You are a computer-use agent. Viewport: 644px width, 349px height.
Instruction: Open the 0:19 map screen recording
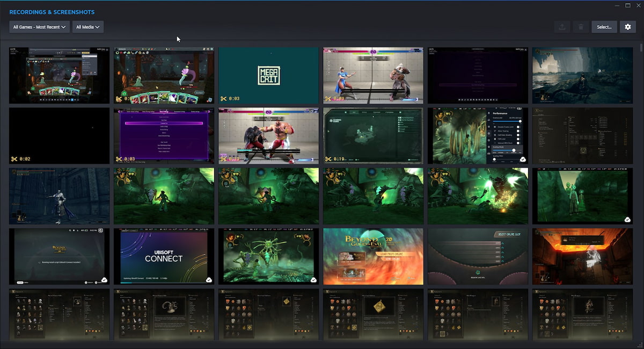pos(373,135)
